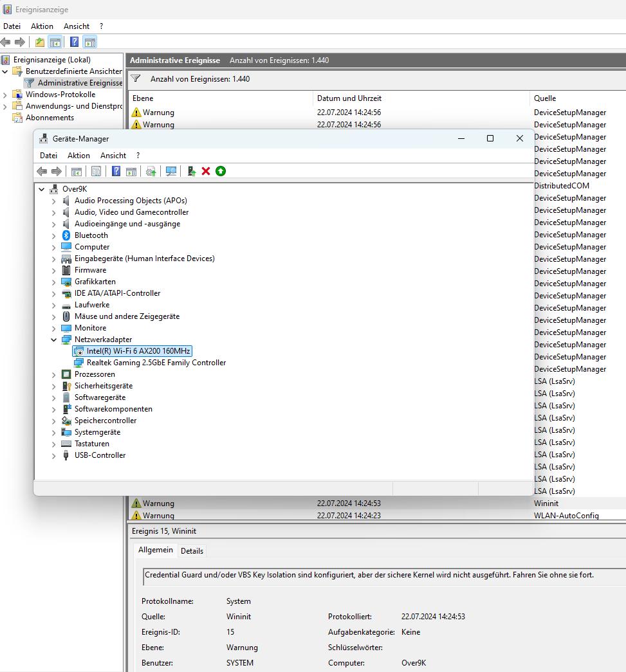Collapse Benutzerdefinierte Ansichten in tree
Image resolution: width=626 pixels, height=672 pixels.
tap(5, 71)
